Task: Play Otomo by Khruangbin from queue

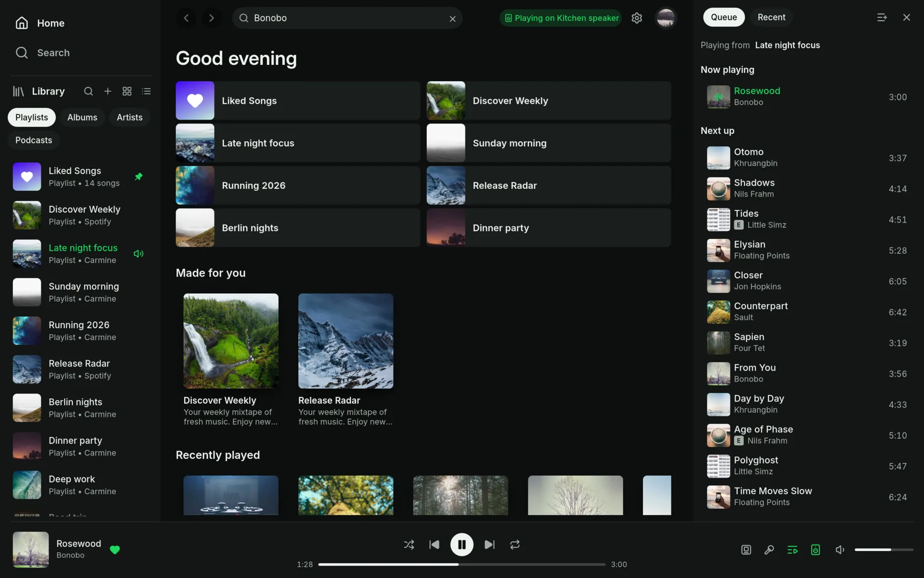Action: [806, 158]
